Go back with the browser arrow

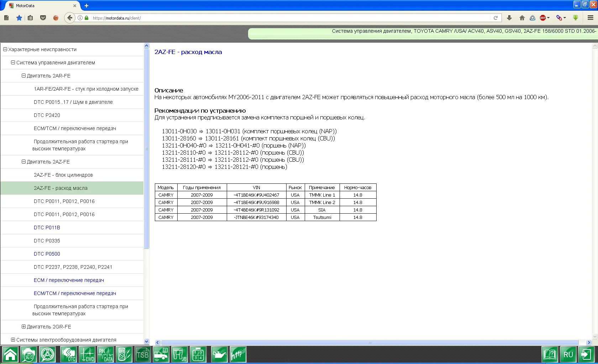(70, 18)
